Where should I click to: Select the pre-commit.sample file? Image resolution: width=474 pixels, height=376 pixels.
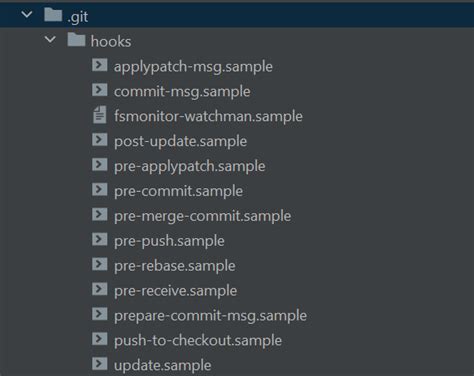point(178,191)
